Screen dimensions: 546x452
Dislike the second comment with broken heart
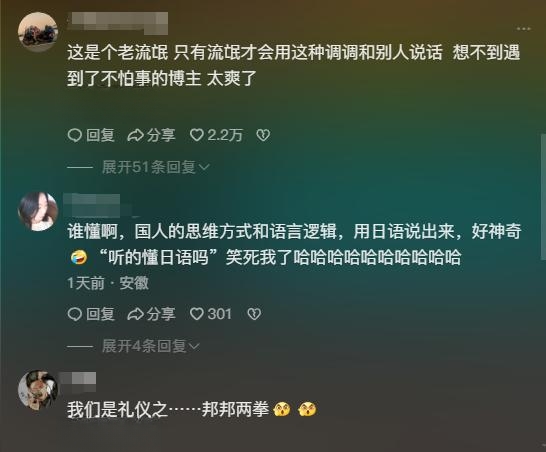[x=254, y=314]
